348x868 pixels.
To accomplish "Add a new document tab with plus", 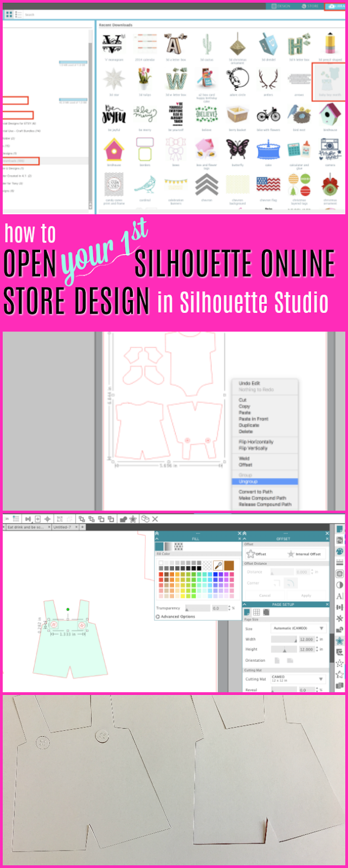I will coord(83,527).
